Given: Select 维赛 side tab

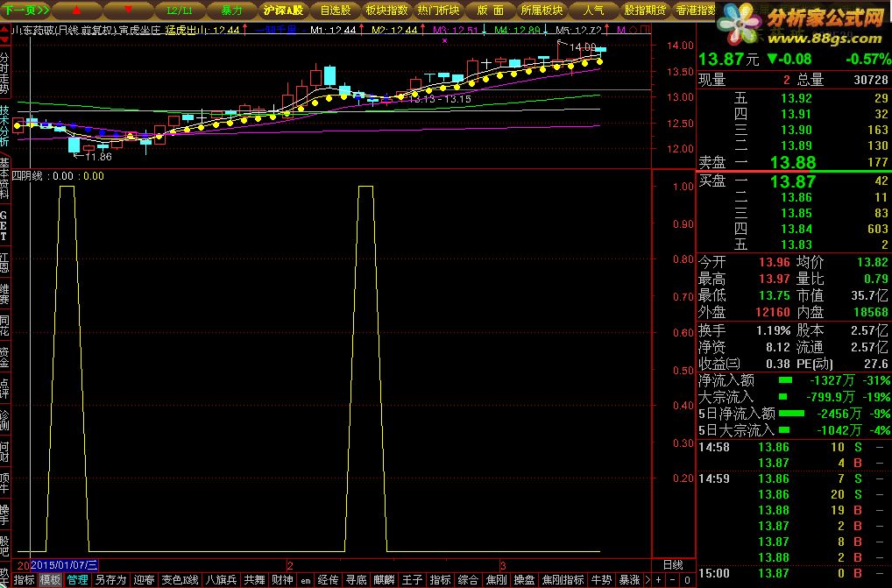Looking at the screenshot, I should 4,294.
